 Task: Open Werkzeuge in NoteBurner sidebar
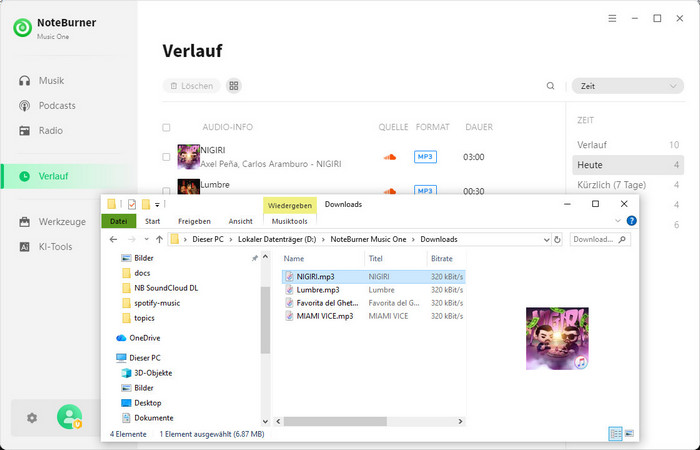(52, 221)
